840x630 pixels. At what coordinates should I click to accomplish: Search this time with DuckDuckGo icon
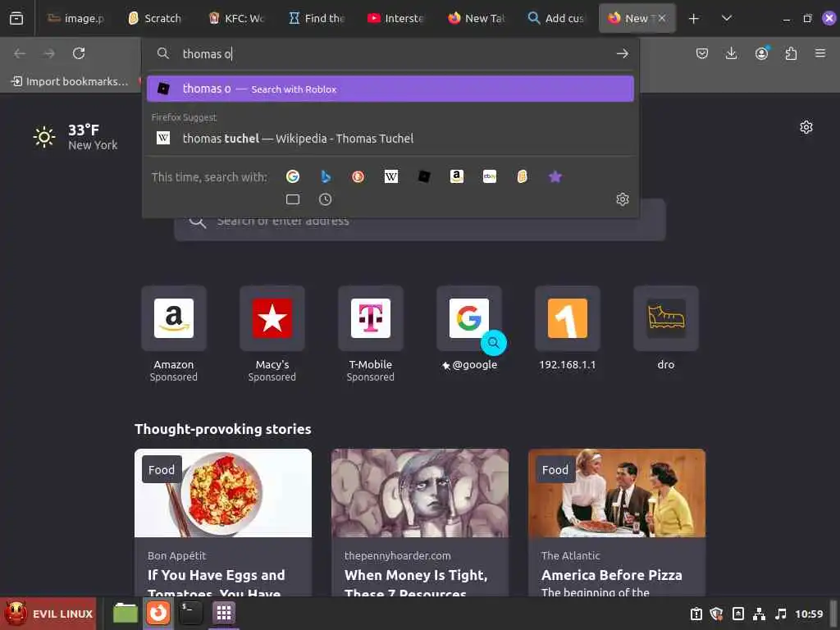click(358, 176)
